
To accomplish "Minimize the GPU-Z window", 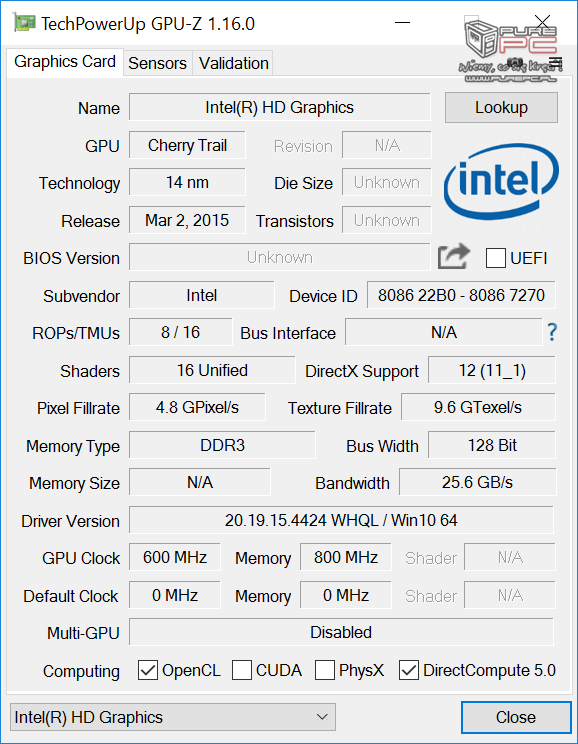I will point(402,22).
